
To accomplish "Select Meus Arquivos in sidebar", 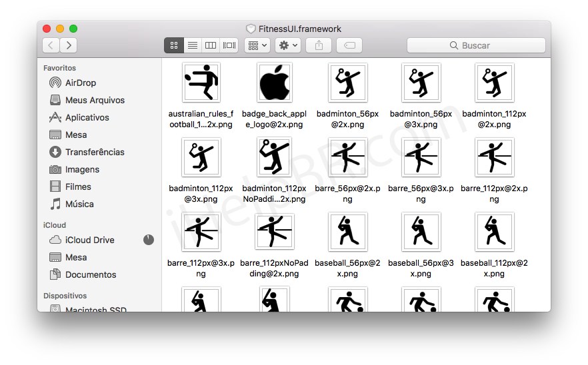I will point(94,100).
